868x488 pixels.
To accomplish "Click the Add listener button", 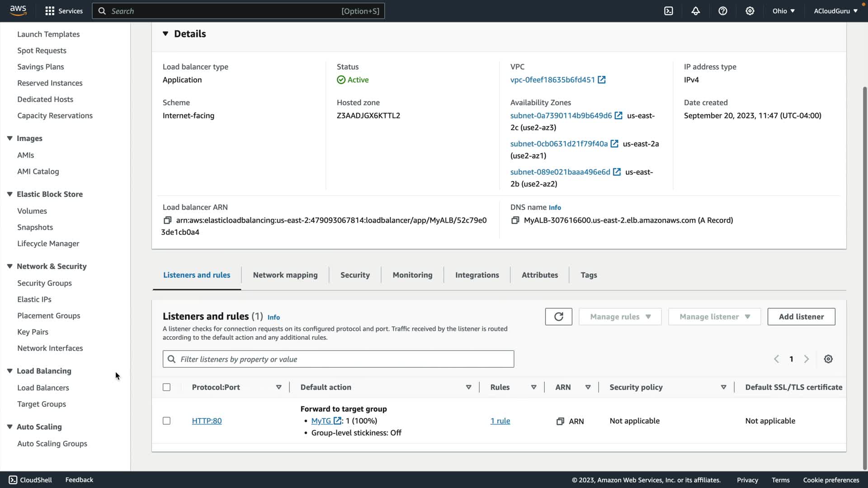I will pyautogui.click(x=801, y=317).
